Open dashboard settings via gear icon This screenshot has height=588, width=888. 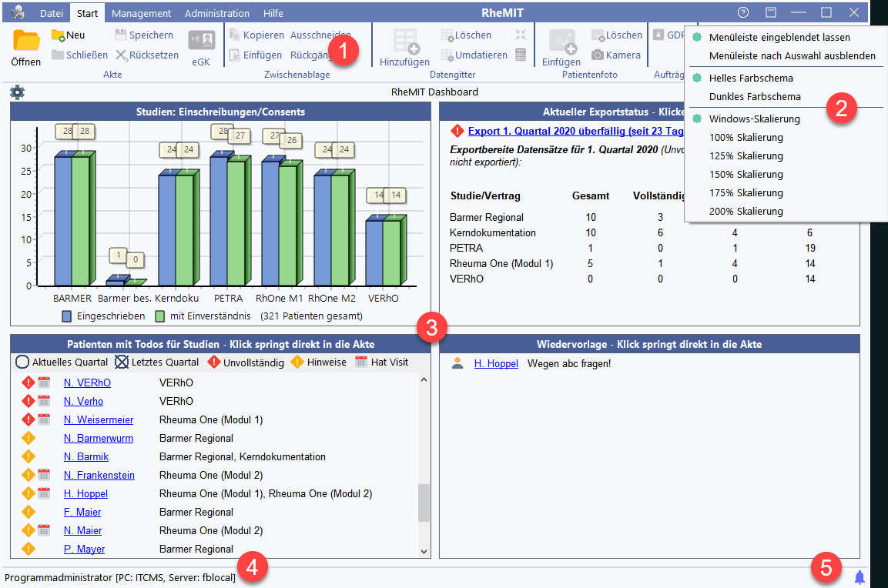[17, 92]
